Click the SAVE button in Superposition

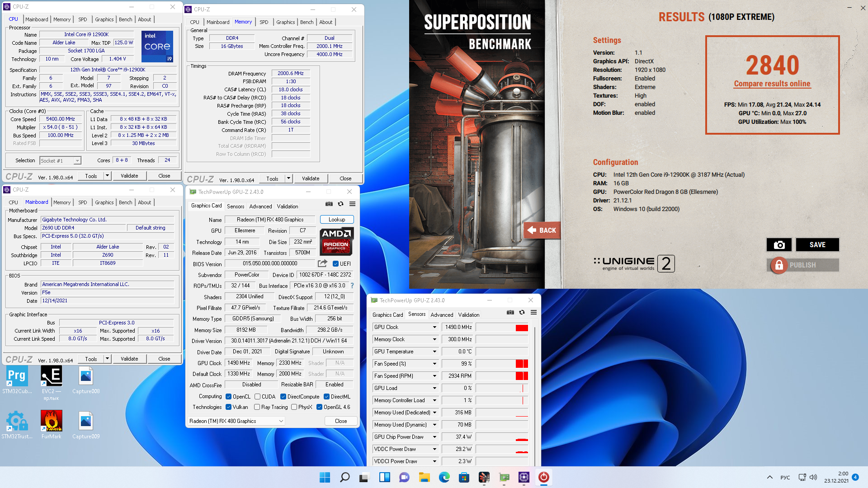(817, 245)
